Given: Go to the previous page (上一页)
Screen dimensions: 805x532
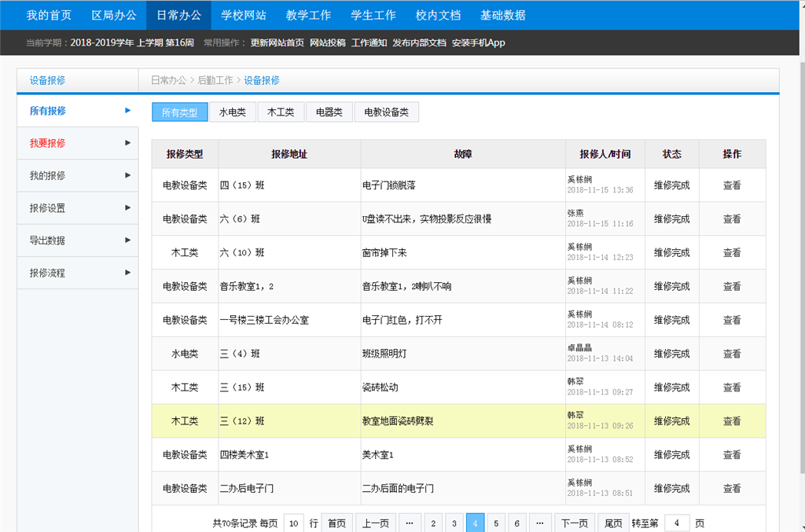Looking at the screenshot, I should click(376, 523).
